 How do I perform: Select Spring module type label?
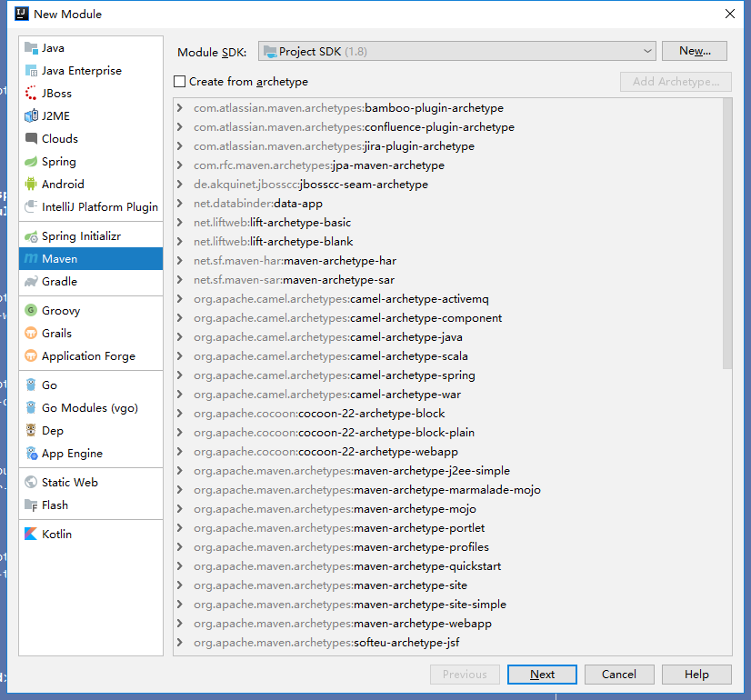point(59,162)
